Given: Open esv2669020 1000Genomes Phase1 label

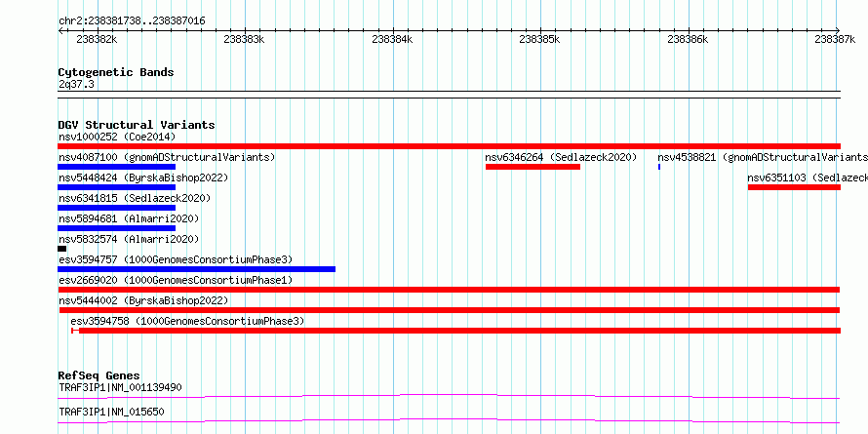Looking at the screenshot, I should click(x=176, y=281).
